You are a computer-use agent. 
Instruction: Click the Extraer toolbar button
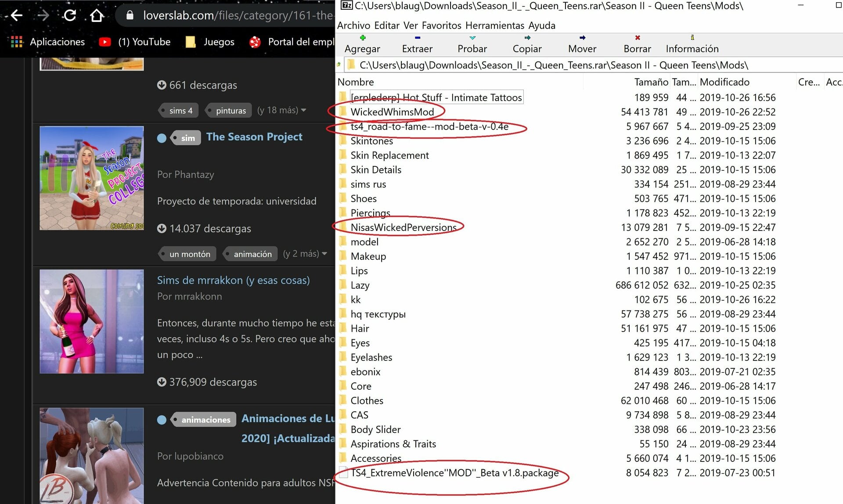click(417, 44)
